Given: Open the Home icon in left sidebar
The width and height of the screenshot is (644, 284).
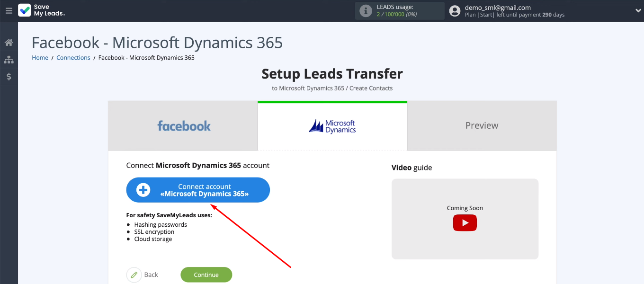Looking at the screenshot, I should pyautogui.click(x=9, y=43).
